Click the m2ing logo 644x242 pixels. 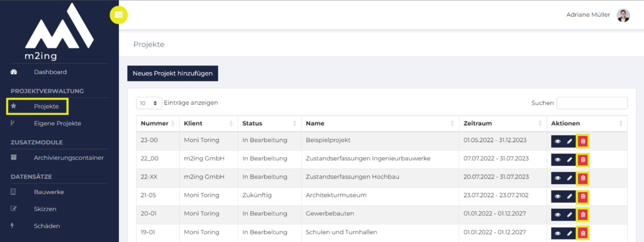(x=60, y=31)
